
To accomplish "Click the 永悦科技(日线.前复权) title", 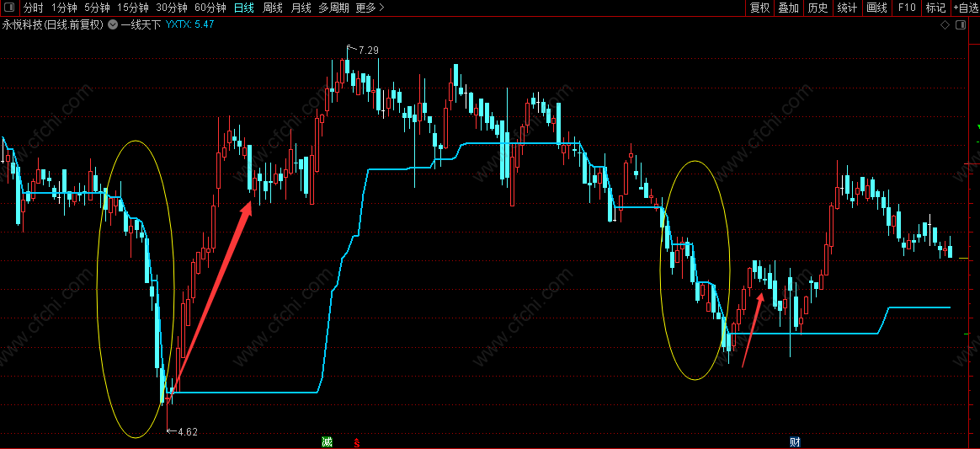I will point(52,25).
